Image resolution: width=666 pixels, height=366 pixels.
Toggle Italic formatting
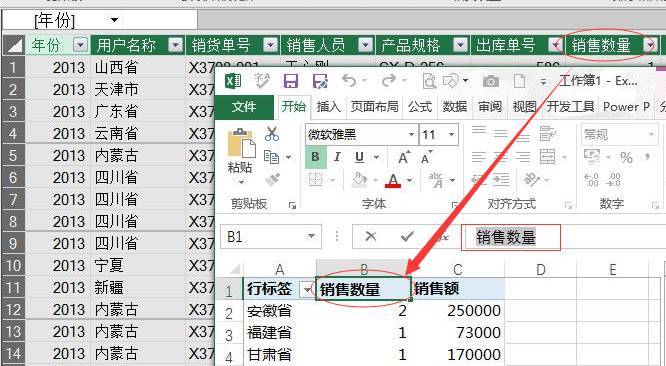pos(337,158)
